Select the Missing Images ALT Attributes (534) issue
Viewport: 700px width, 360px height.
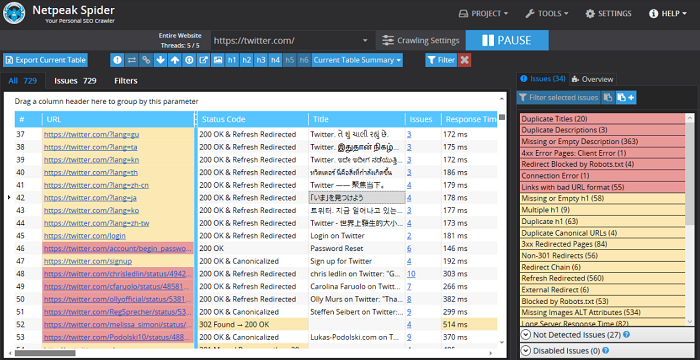[603, 313]
